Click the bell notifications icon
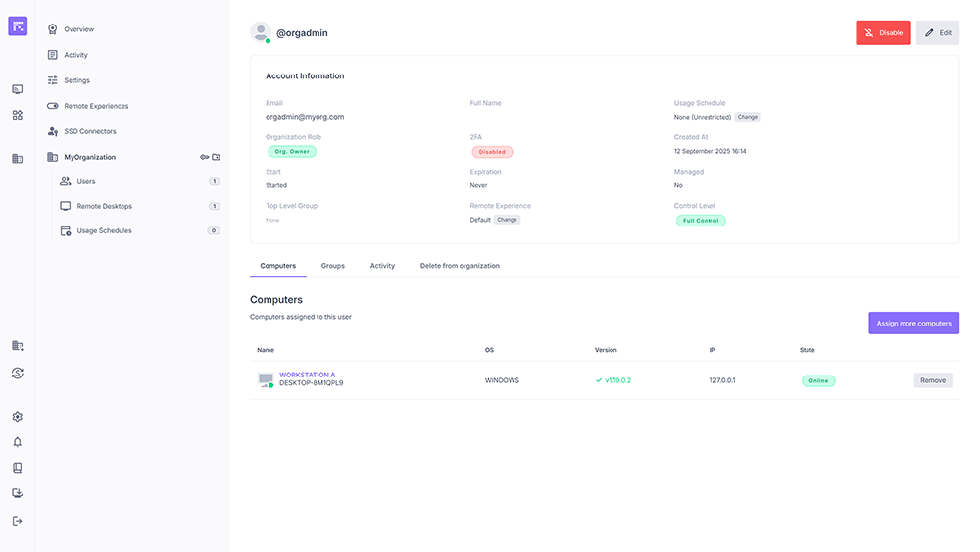Image resolution: width=980 pixels, height=552 pixels. (x=17, y=442)
